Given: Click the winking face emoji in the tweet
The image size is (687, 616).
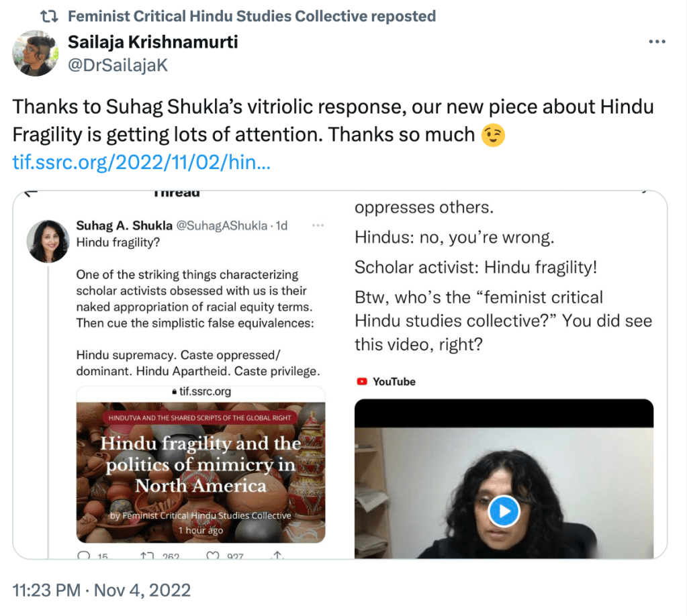Looking at the screenshot, I should coord(494,136).
